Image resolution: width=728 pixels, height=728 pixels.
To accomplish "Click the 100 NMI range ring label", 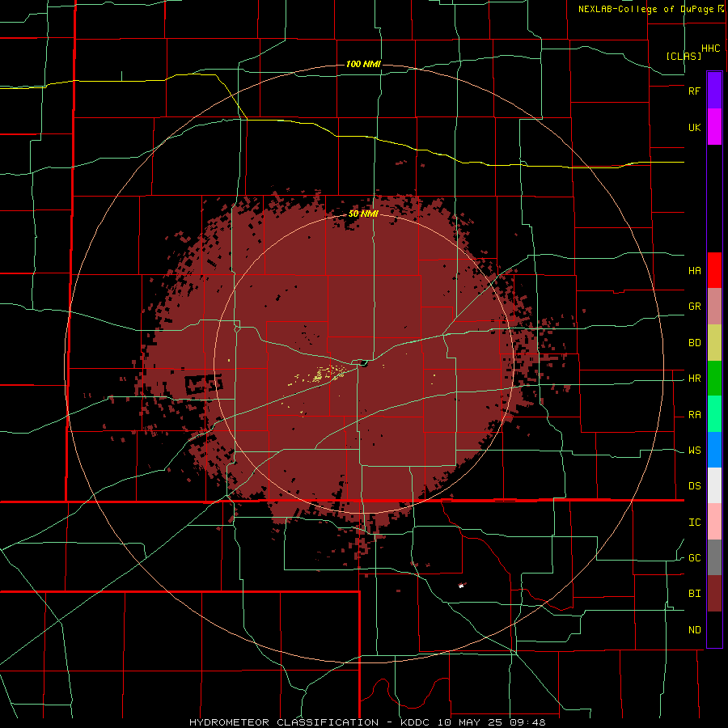I will [363, 64].
